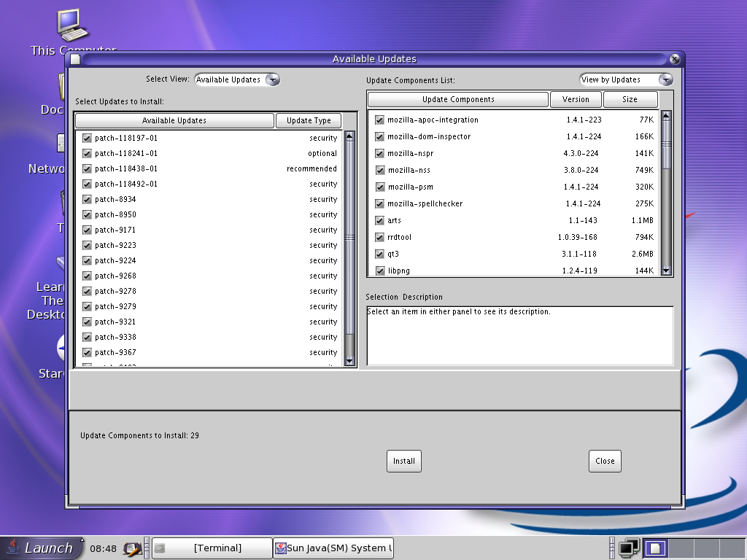Screen dimensions: 747x560
Task: Open the View by Updates dropdown
Action: click(x=626, y=79)
